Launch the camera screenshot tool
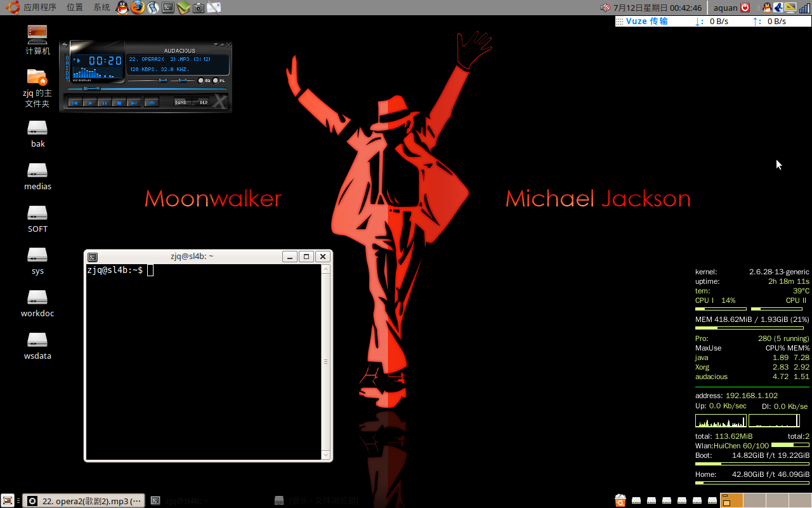The image size is (812, 508). (199, 8)
